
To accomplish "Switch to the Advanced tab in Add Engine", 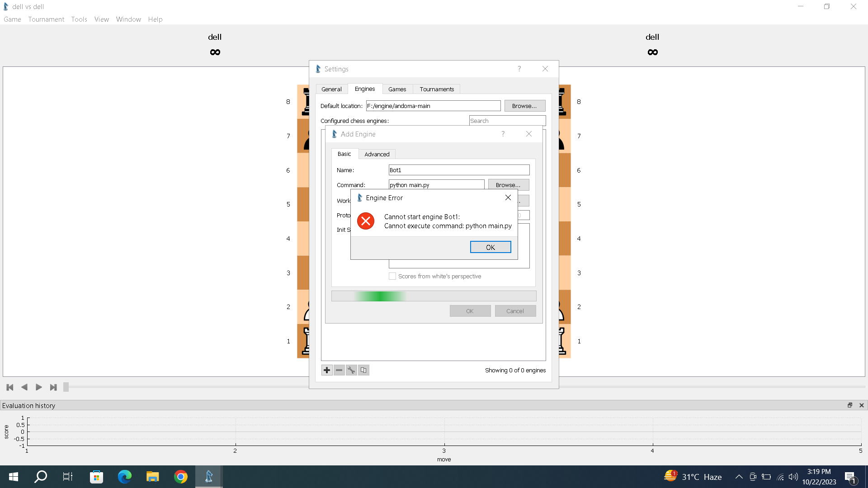I will pyautogui.click(x=377, y=154).
